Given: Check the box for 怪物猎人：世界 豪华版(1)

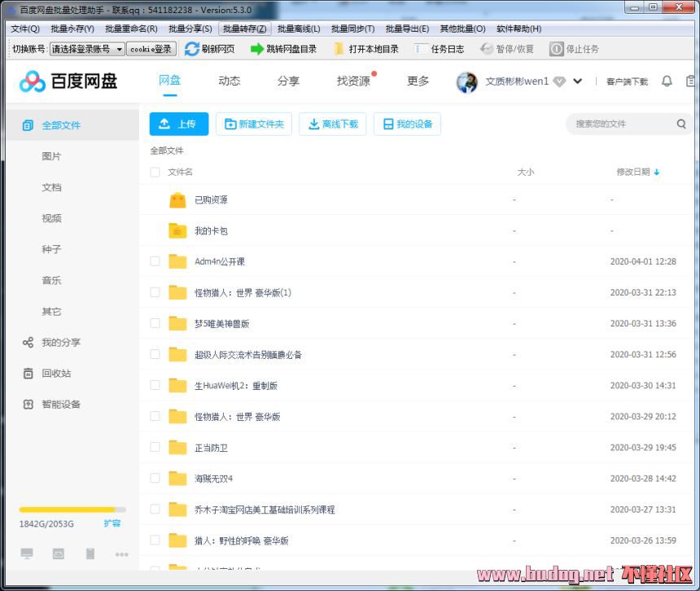Looking at the screenshot, I should (x=155, y=292).
